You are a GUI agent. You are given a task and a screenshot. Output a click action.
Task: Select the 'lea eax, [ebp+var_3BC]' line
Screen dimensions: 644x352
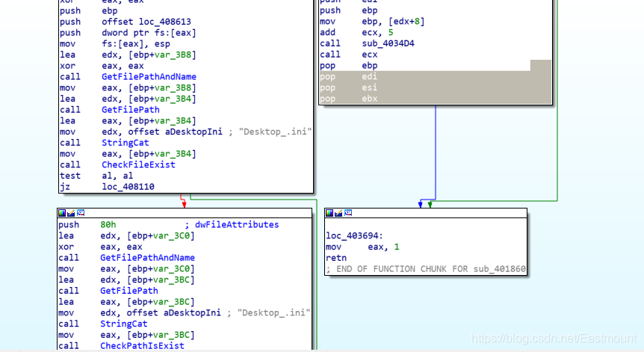126,302
